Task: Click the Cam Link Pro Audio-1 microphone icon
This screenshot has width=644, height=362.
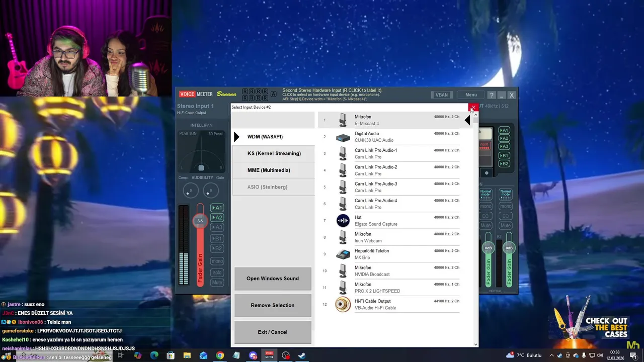Action: (x=343, y=153)
